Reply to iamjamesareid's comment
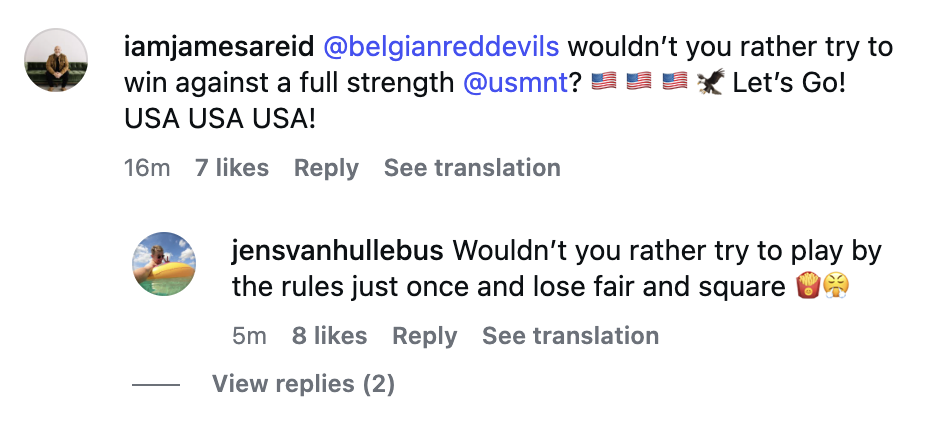The image size is (930, 432). click(x=326, y=168)
